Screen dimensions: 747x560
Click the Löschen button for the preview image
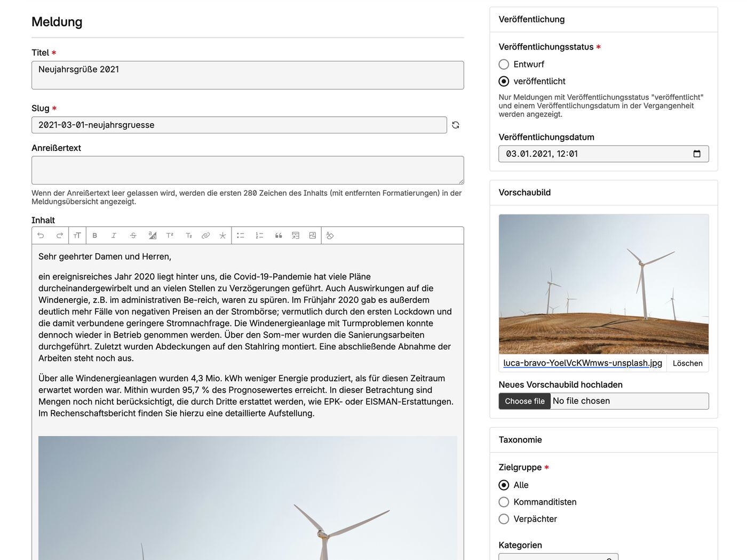tap(687, 363)
